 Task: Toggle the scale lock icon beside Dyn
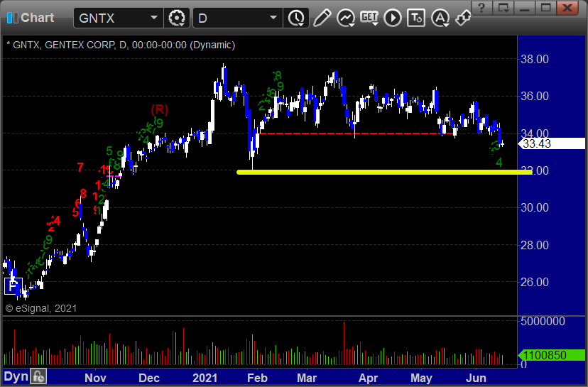38,376
